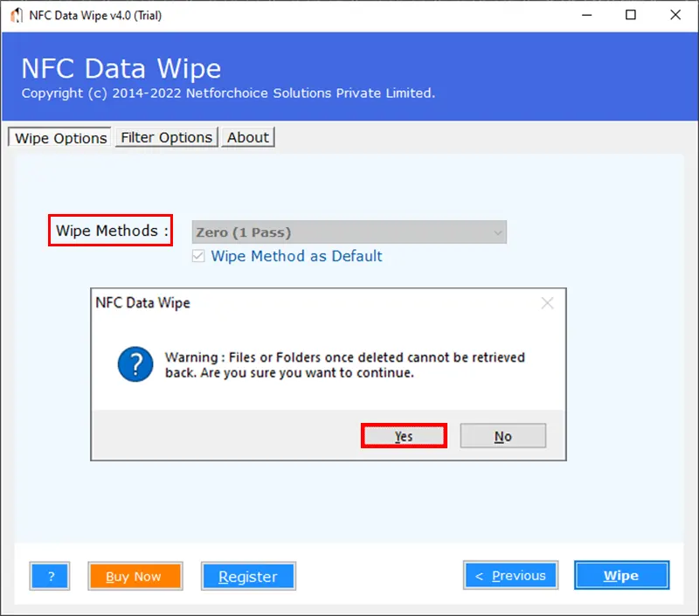Go back with the Previous button
699x616 pixels.
click(511, 576)
